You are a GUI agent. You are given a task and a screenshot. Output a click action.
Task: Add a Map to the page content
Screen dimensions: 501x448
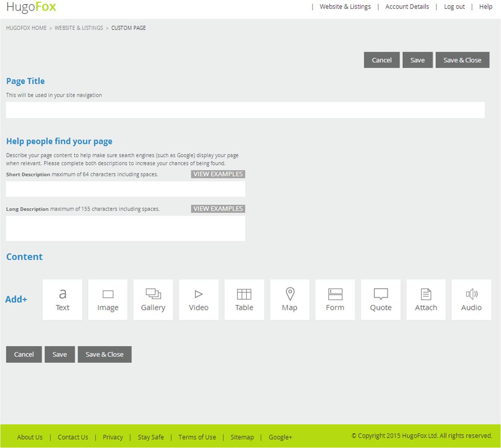point(289,299)
